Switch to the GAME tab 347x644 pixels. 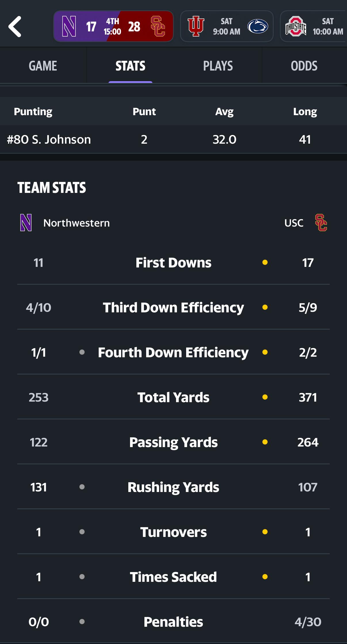pos(43,66)
